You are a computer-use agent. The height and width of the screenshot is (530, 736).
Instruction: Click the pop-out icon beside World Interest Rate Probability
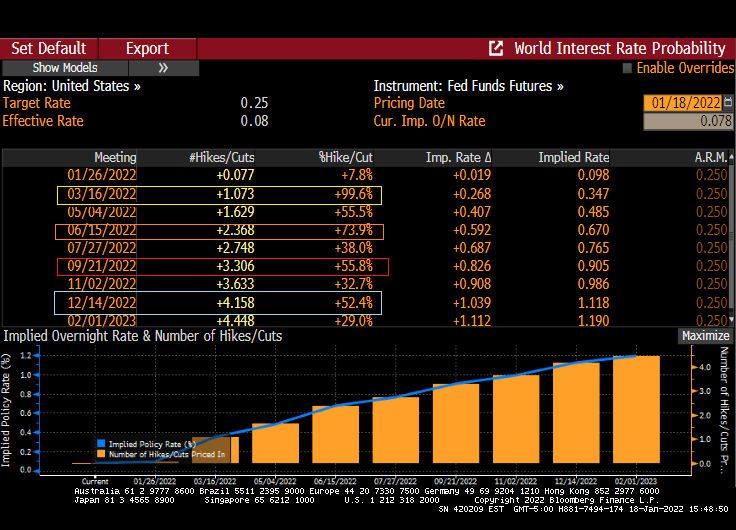[x=496, y=48]
